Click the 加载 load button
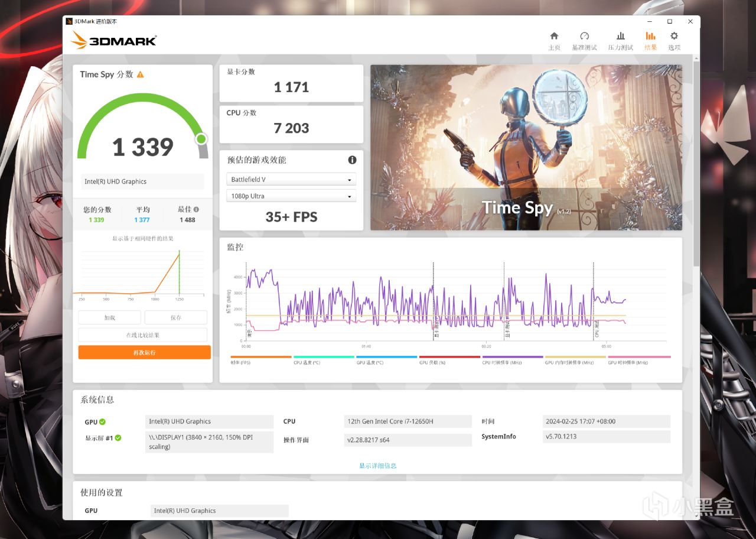This screenshot has height=539, width=756. pos(110,317)
